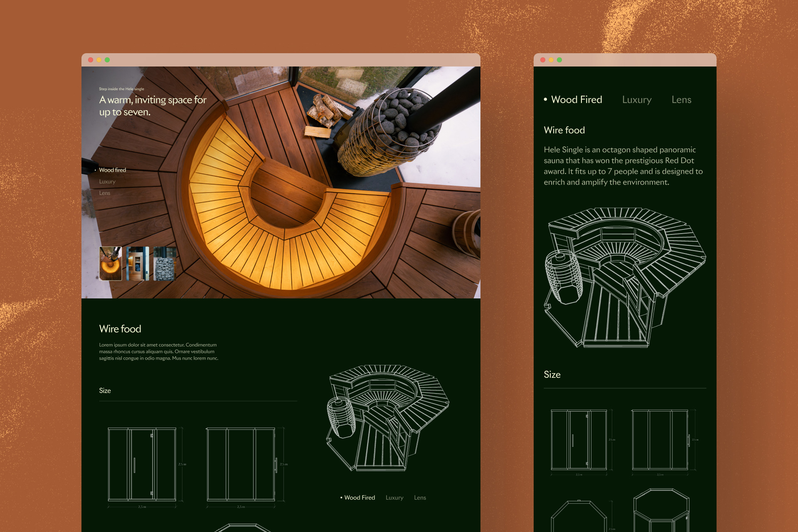798x532 pixels.
Task: Click front elevation drawing in mobile view
Action: point(579,440)
